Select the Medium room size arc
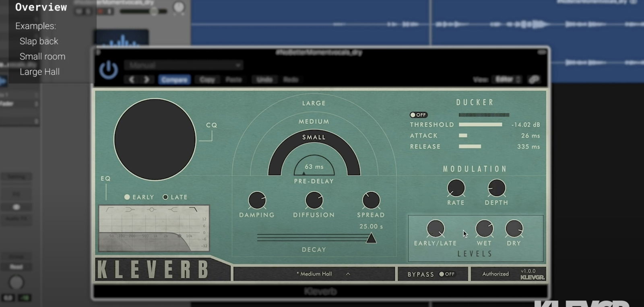Screen dimensions: 644x307 pos(314,121)
